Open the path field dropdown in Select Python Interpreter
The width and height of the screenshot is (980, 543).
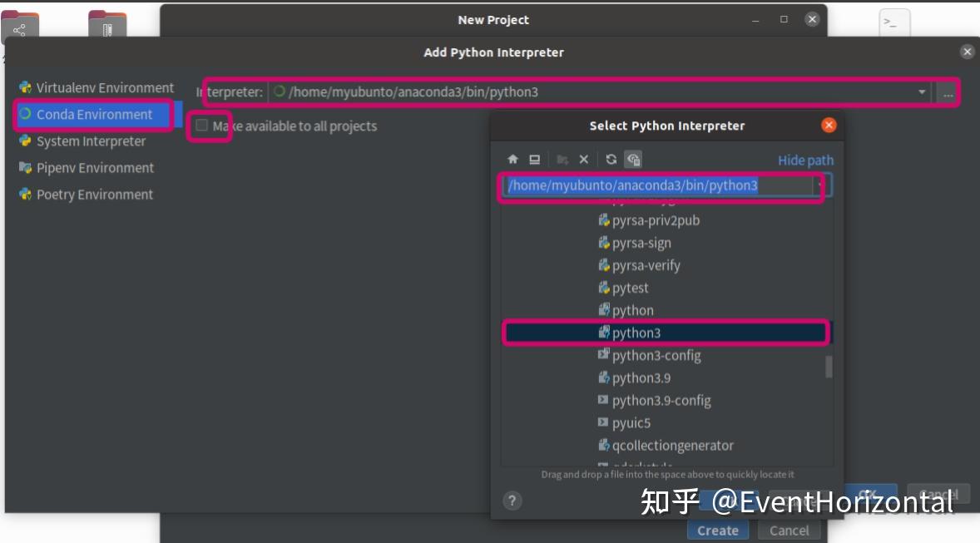click(x=819, y=184)
